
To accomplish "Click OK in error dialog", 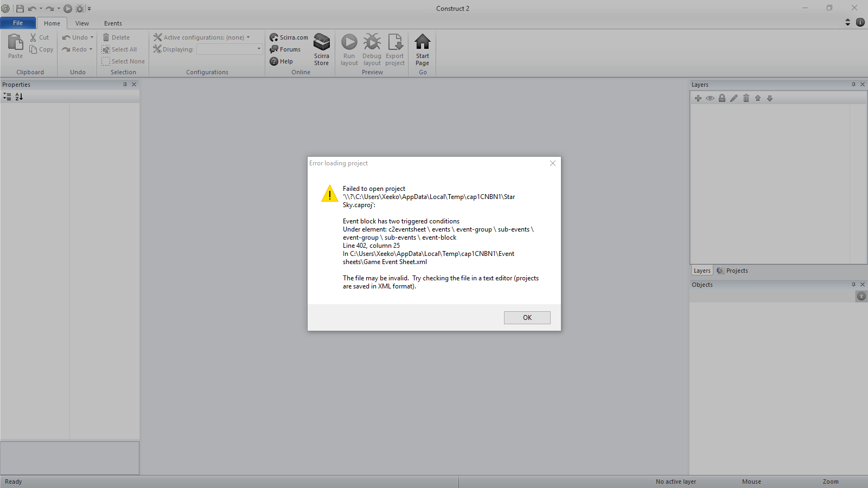I will pyautogui.click(x=527, y=318).
